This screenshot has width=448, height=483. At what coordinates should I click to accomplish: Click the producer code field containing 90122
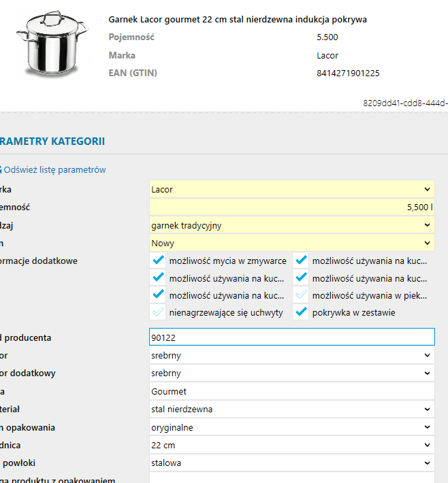coord(291,337)
